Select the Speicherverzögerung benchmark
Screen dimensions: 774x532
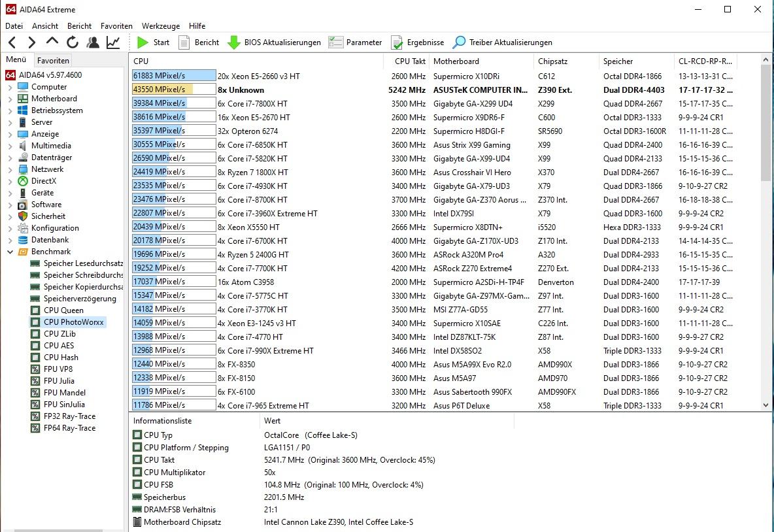(x=80, y=299)
